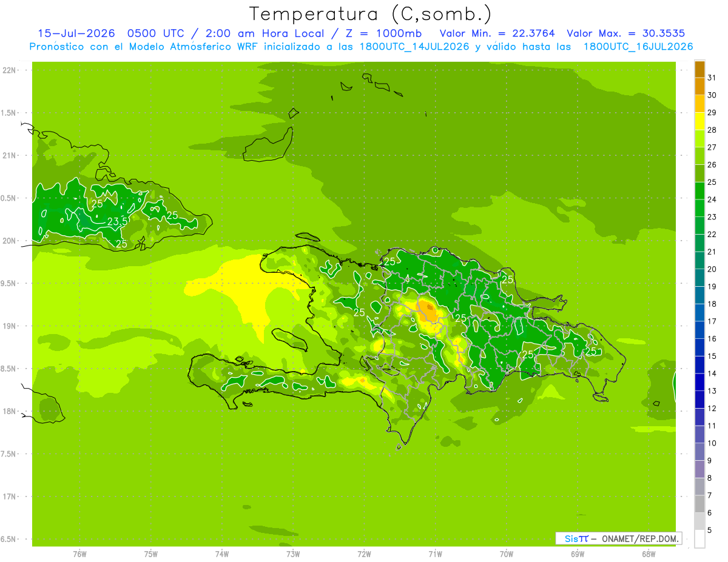This screenshot has width=728, height=562.
Task: Click the 72W longitude axis label
Action: click(364, 554)
